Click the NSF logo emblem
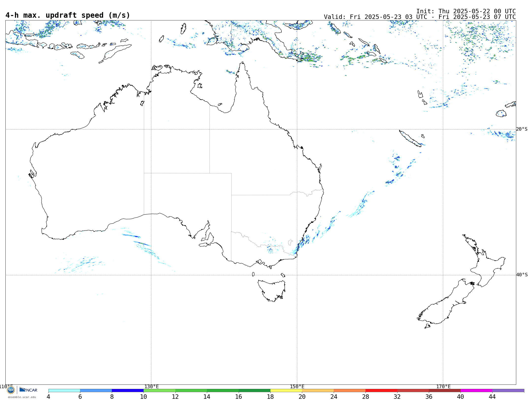This screenshot has width=532, height=400. pyautogui.click(x=11, y=390)
